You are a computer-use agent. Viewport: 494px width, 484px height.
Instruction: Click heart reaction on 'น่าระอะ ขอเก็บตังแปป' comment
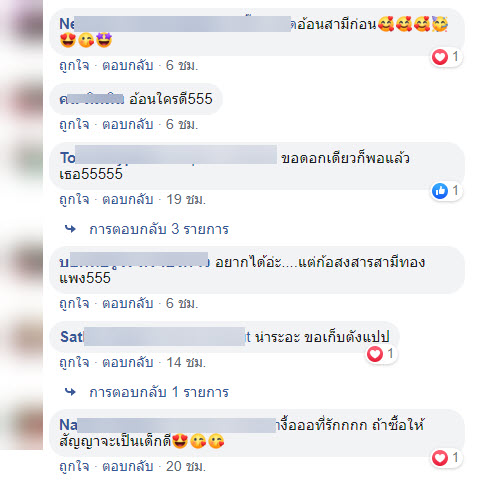[375, 354]
